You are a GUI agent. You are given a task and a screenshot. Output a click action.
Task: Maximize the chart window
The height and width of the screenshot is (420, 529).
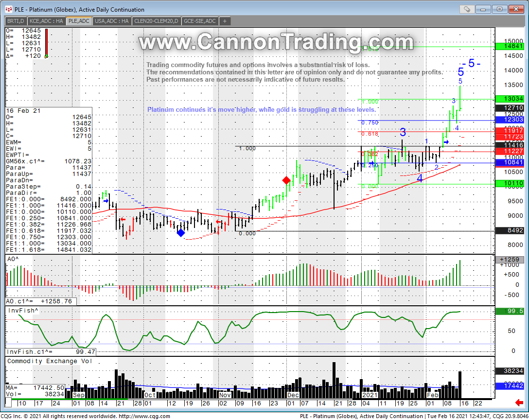(499, 9)
